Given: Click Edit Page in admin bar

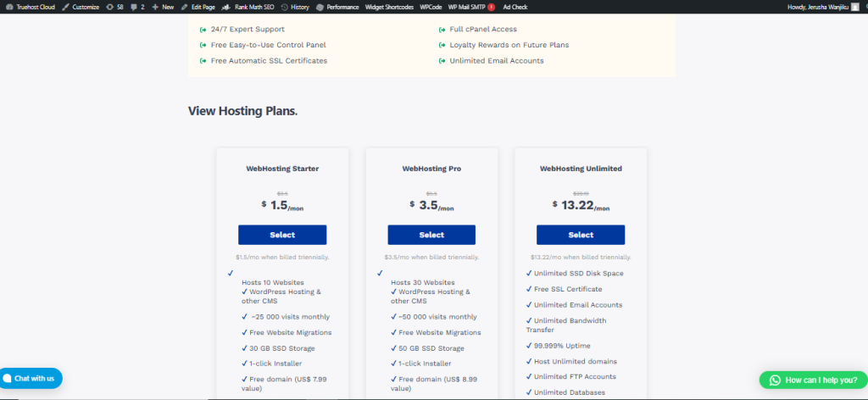Looking at the screenshot, I should coord(198,7).
